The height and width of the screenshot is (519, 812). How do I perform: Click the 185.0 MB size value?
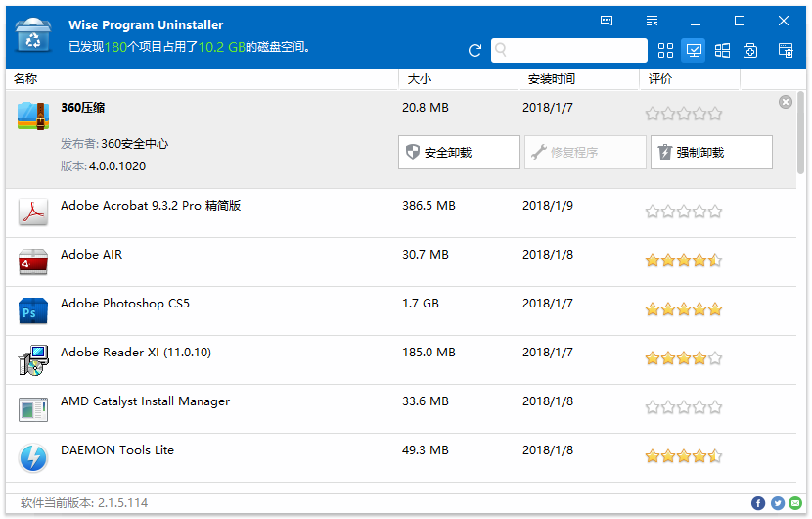tap(429, 353)
